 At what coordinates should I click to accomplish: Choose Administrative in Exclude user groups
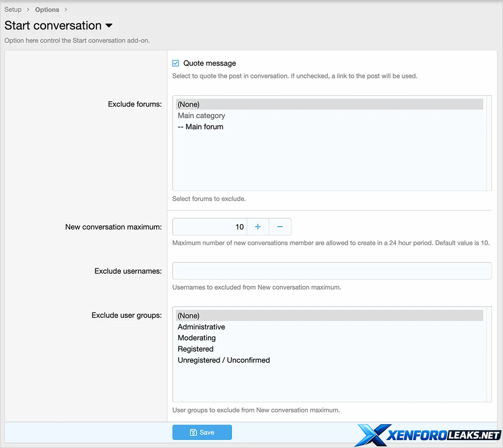(x=201, y=327)
